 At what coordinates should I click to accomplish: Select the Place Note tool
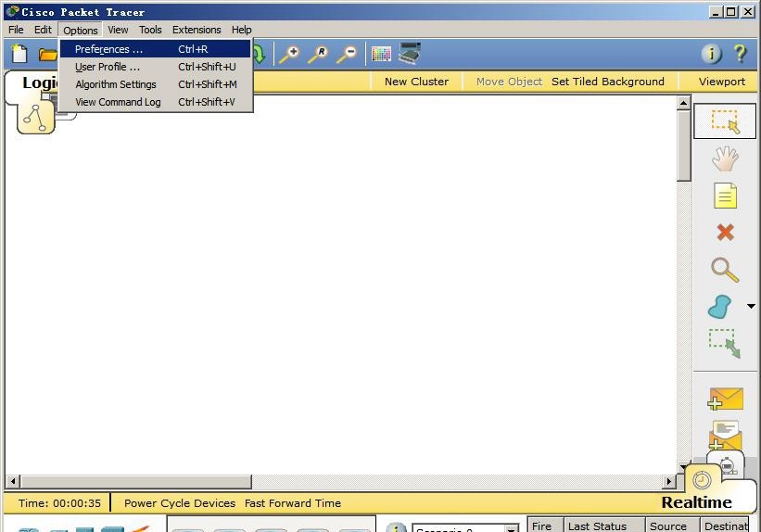tap(725, 196)
